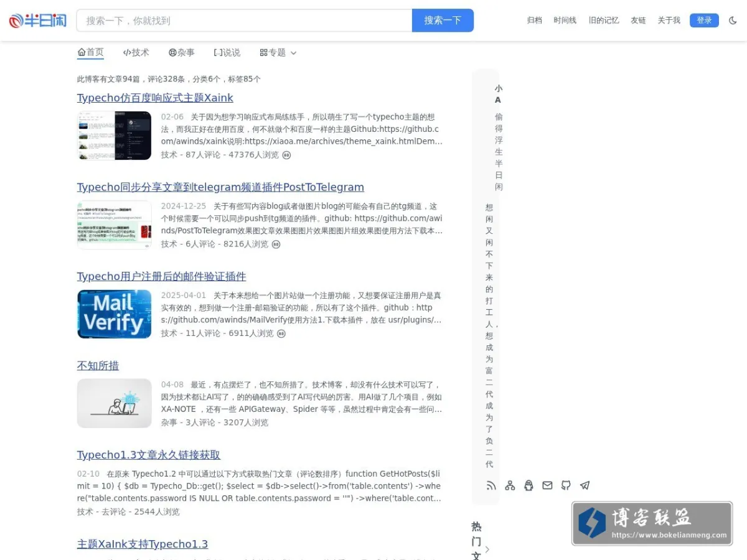Click the 2544人浏览 text
Viewport: 747px width, 560px height.
click(x=157, y=512)
